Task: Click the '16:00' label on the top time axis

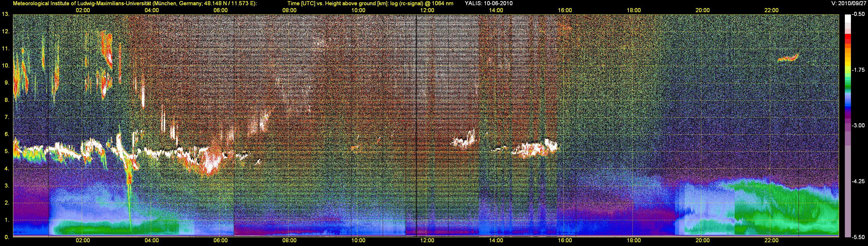Action: [565, 10]
